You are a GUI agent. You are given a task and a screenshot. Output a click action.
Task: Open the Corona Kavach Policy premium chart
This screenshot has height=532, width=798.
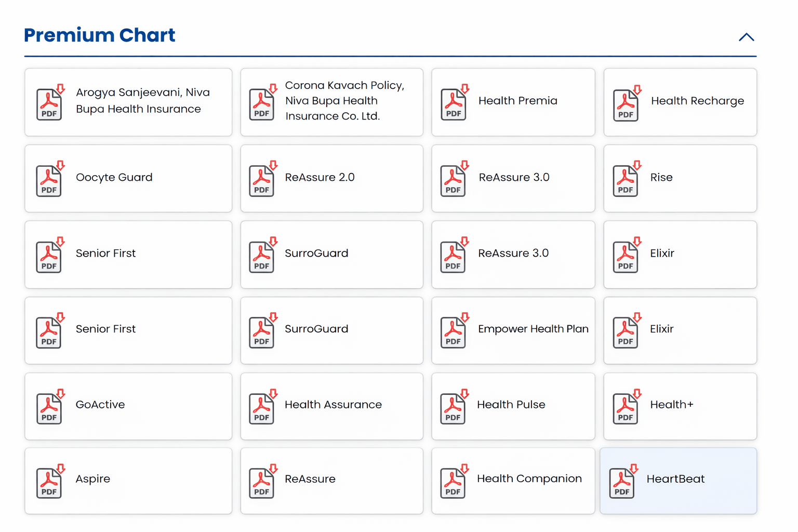point(331,102)
